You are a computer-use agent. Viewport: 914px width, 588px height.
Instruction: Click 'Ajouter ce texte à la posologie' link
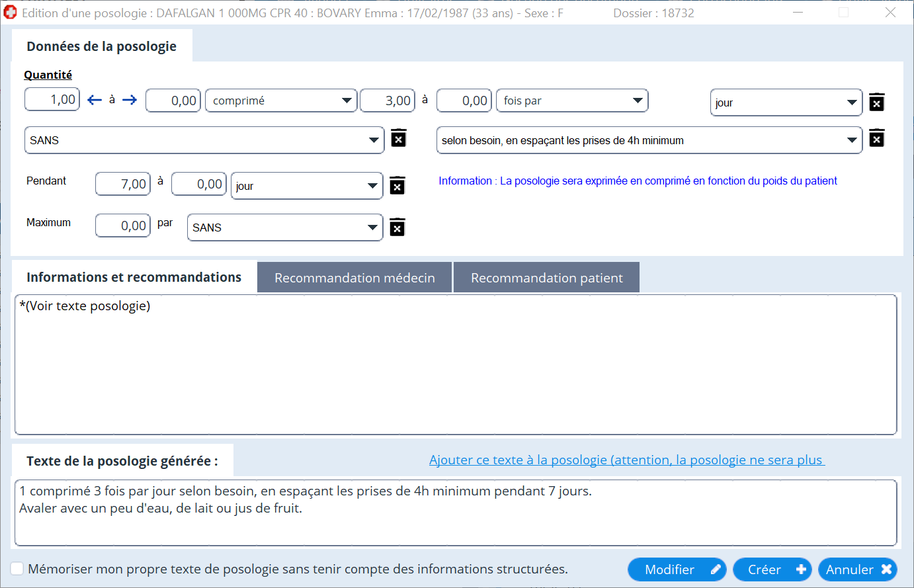coord(626,460)
